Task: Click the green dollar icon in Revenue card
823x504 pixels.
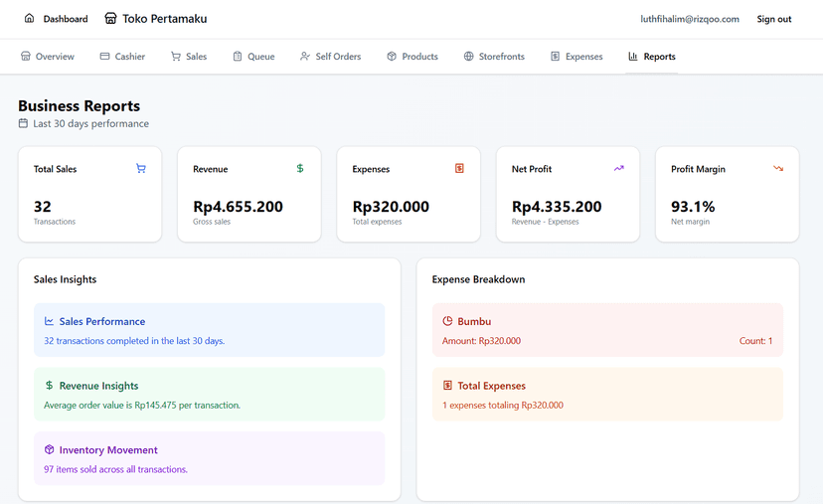Action: [300, 169]
